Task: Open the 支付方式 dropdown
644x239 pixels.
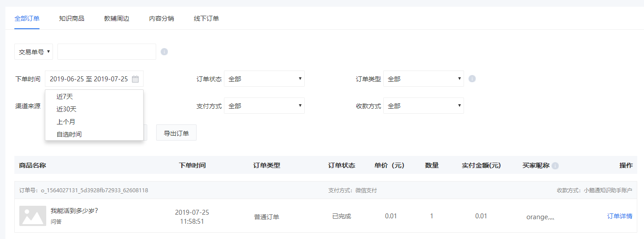Action: [x=264, y=106]
